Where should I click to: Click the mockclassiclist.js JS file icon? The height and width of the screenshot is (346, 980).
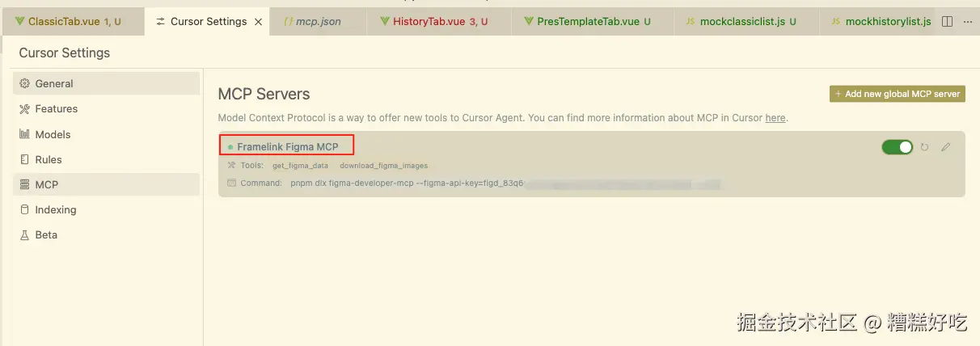coord(691,22)
